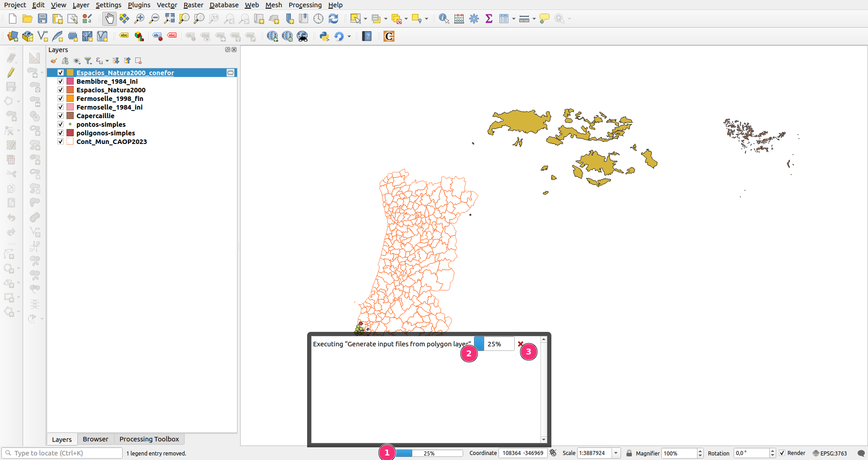Open the Raster menu

193,5
